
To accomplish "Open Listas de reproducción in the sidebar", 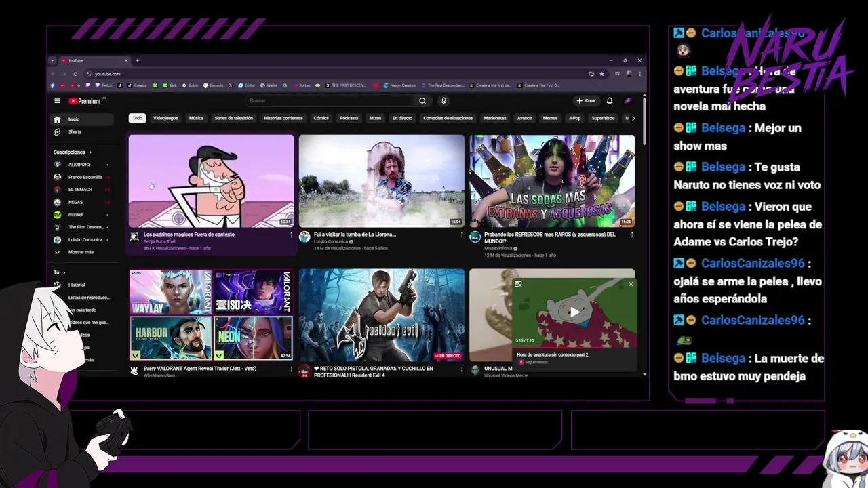I will point(83,298).
